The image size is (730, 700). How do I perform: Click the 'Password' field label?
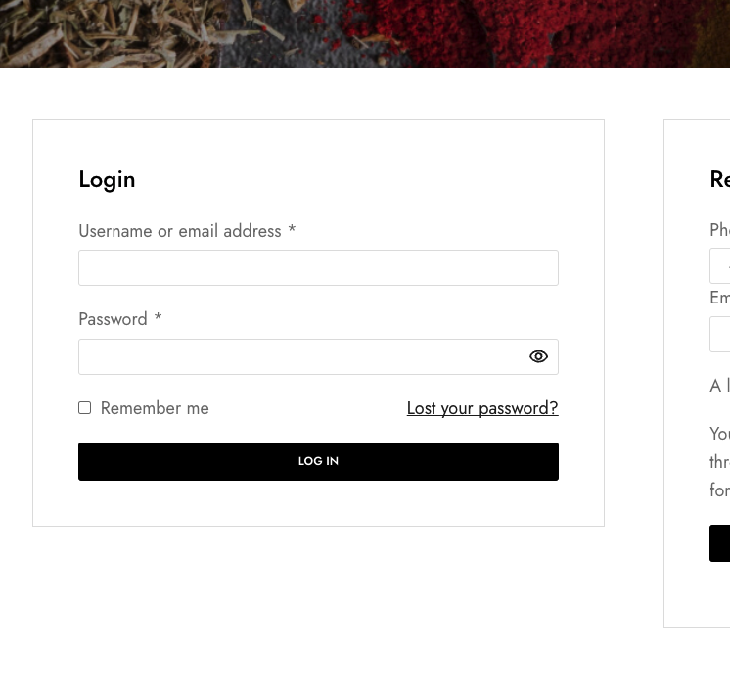[113, 319]
